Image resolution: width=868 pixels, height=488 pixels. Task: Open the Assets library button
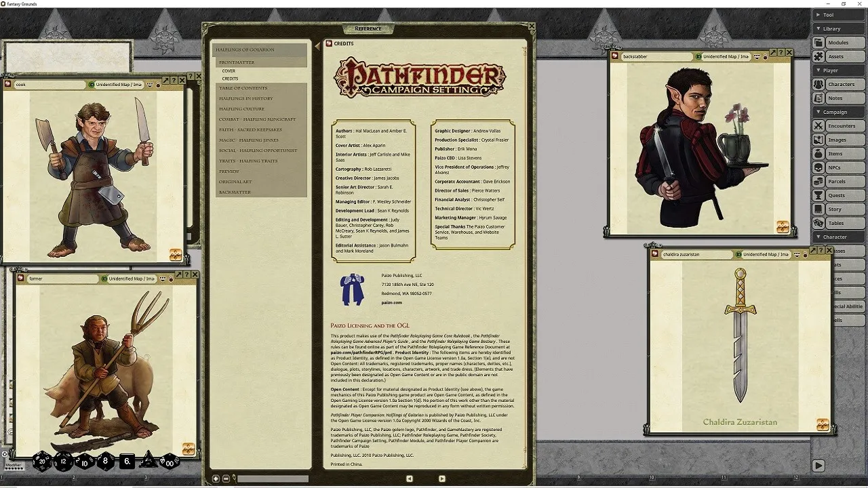838,56
